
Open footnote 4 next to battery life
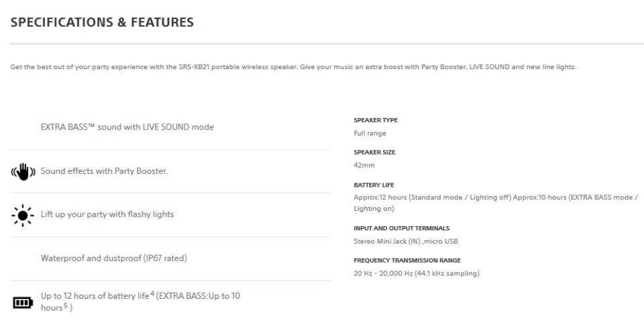pyautogui.click(x=152, y=293)
